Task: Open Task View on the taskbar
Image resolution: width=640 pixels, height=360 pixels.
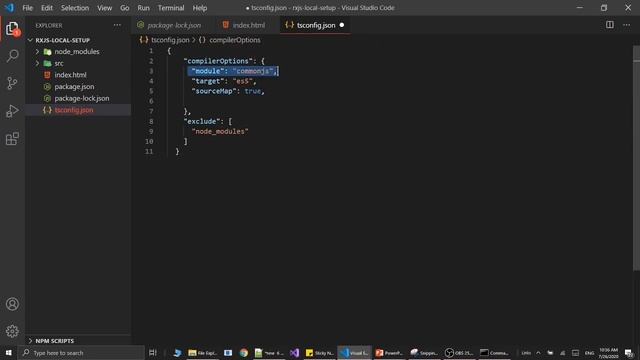Action: pos(153,353)
